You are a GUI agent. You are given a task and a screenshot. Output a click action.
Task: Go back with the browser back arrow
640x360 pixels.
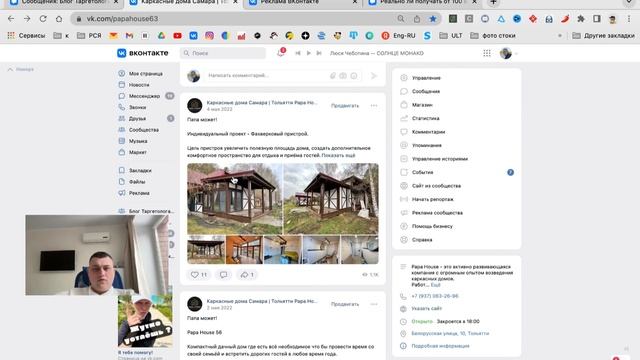tap(11, 19)
